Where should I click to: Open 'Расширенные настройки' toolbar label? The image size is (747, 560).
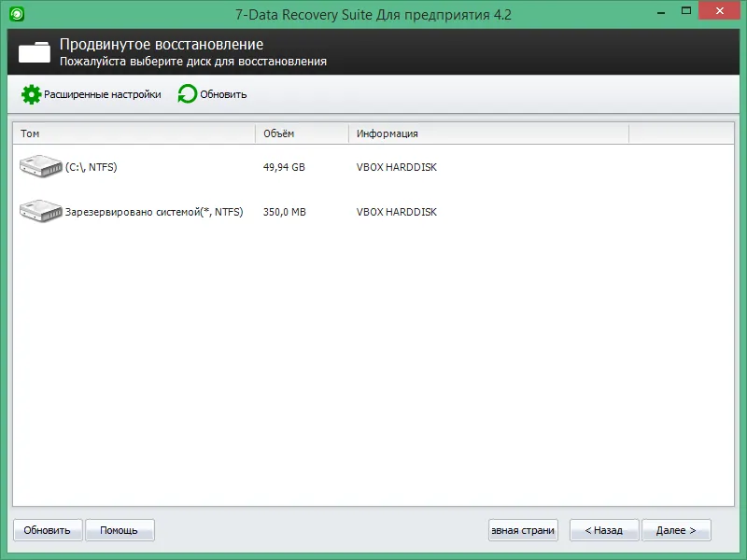point(103,94)
